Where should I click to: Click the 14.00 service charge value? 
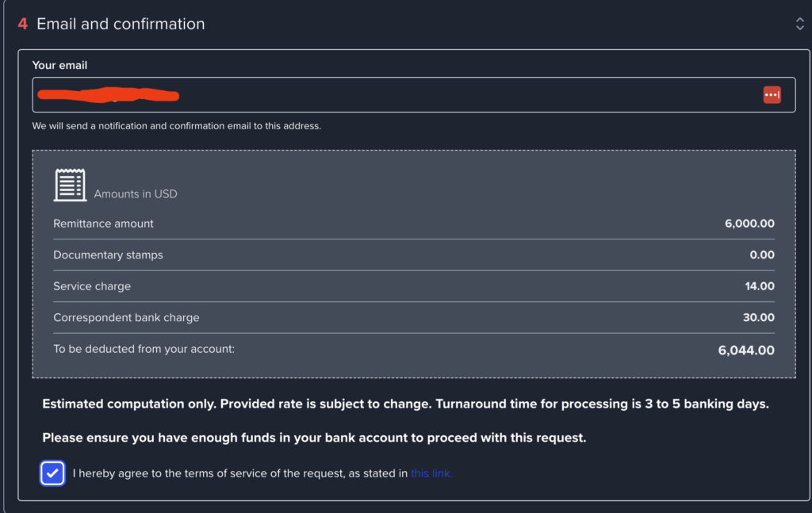click(760, 286)
